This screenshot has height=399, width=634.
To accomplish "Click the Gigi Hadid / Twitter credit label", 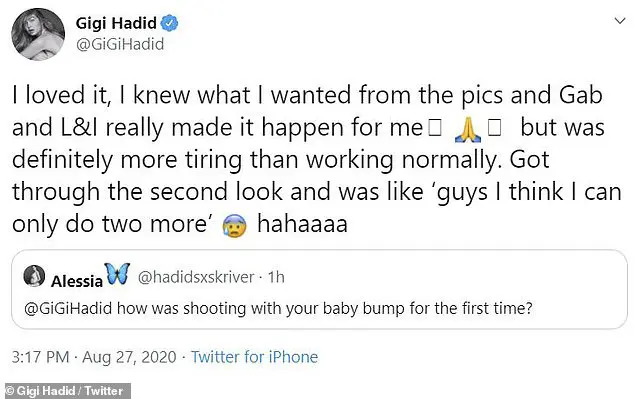I will point(65,391).
